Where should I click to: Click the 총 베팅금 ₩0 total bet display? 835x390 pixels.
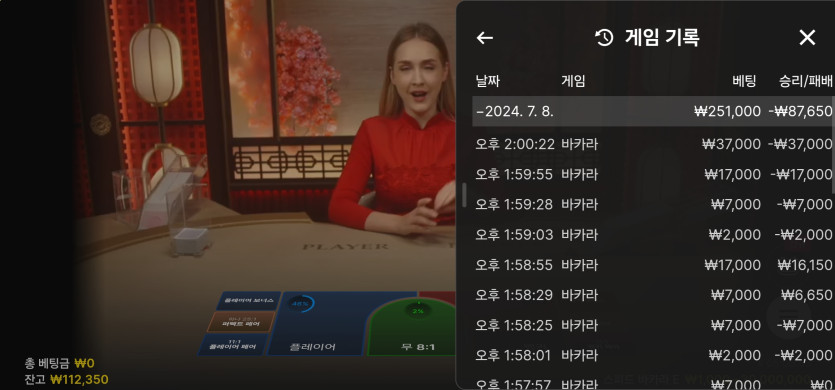pos(59,363)
